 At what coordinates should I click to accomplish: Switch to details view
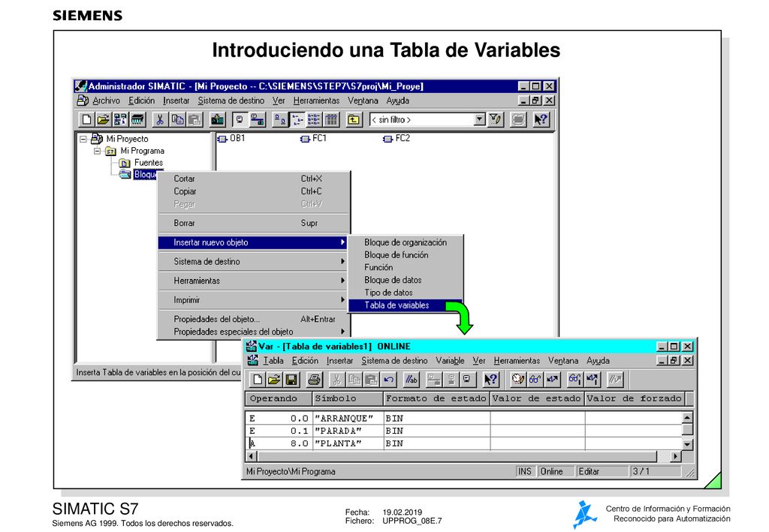[x=331, y=119]
